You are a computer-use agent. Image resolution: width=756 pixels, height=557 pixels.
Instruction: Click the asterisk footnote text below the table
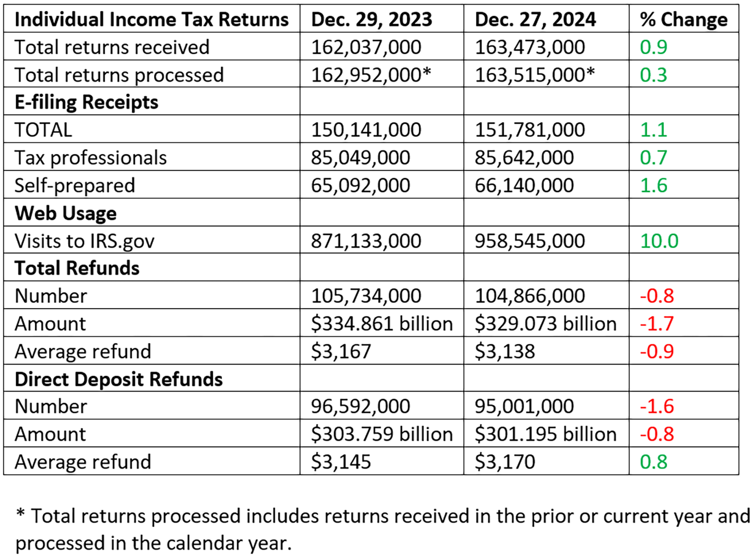click(382, 529)
